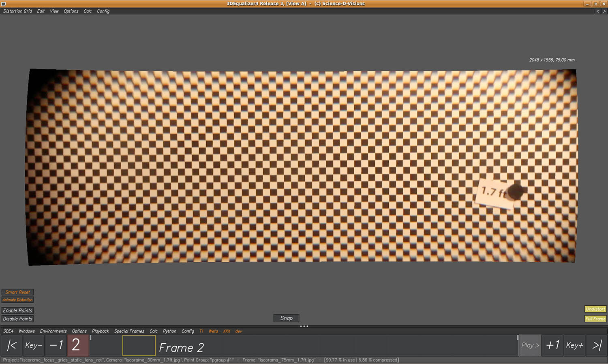Click the next window arrow '>'

604,11
